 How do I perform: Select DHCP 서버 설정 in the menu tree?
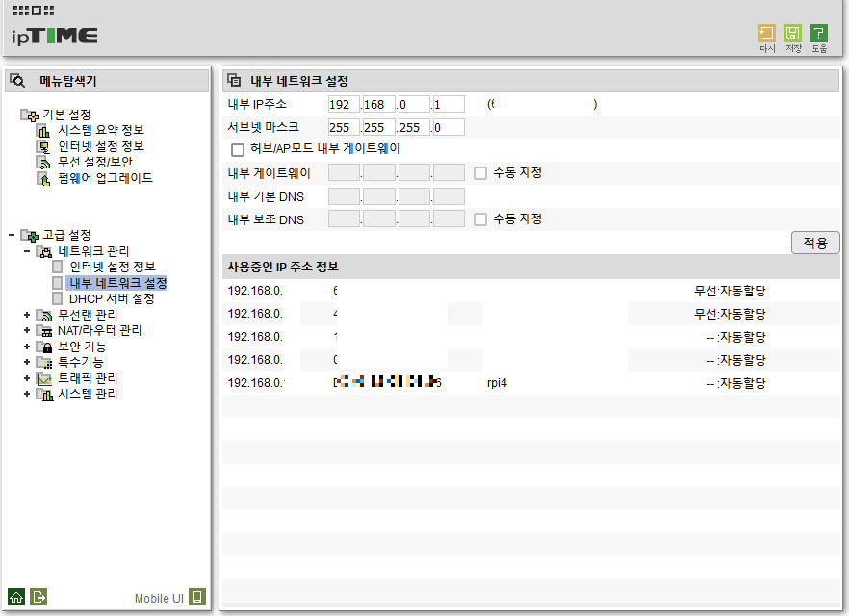[x=112, y=298]
